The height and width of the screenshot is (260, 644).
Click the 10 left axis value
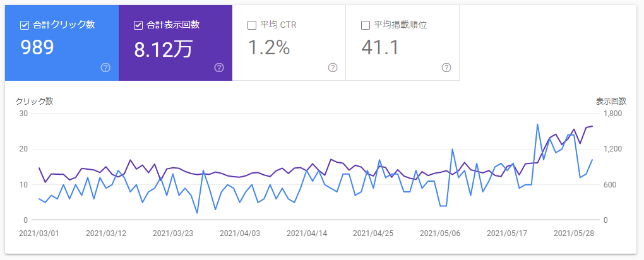[x=23, y=185]
